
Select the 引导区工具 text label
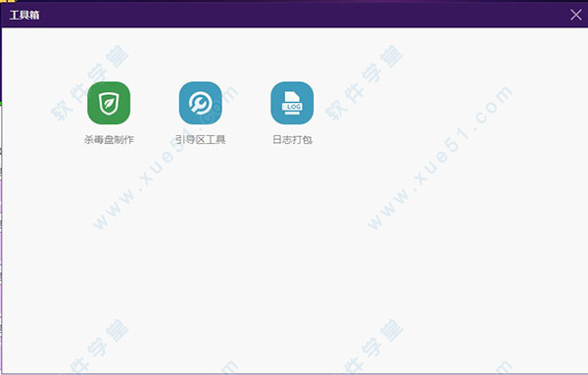[x=201, y=140]
